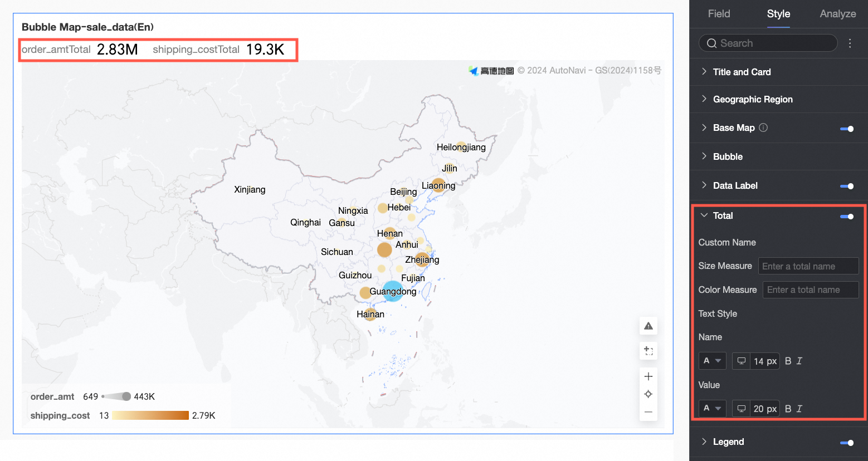
Task: Click the Fujian label on the map
Action: (413, 278)
